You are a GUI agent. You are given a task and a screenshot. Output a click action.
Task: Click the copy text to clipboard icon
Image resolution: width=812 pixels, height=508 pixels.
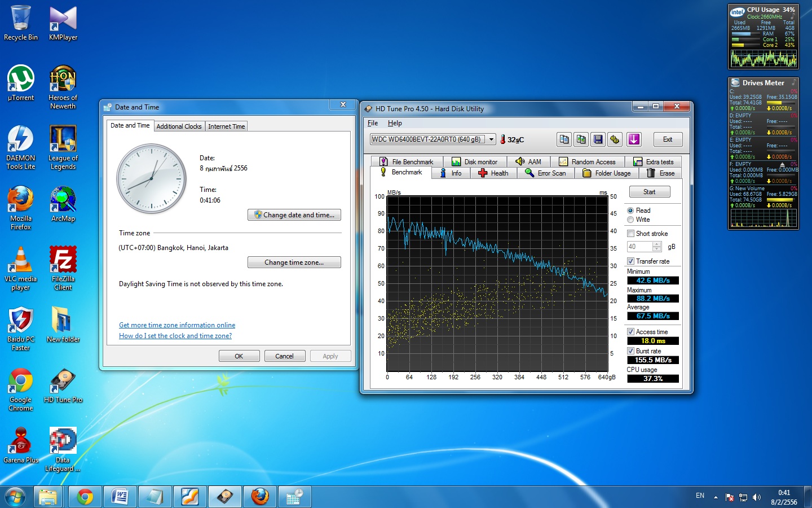pyautogui.click(x=564, y=139)
